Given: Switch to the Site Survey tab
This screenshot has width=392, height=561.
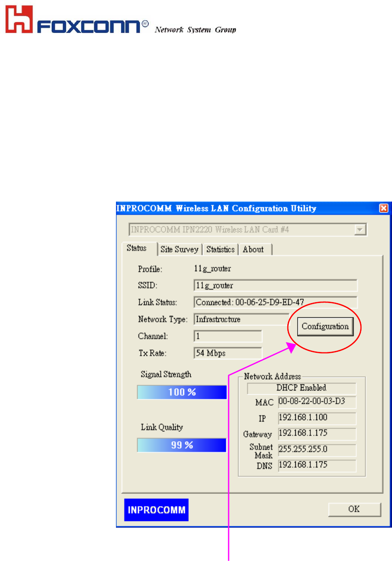Looking at the screenshot, I should tap(179, 249).
